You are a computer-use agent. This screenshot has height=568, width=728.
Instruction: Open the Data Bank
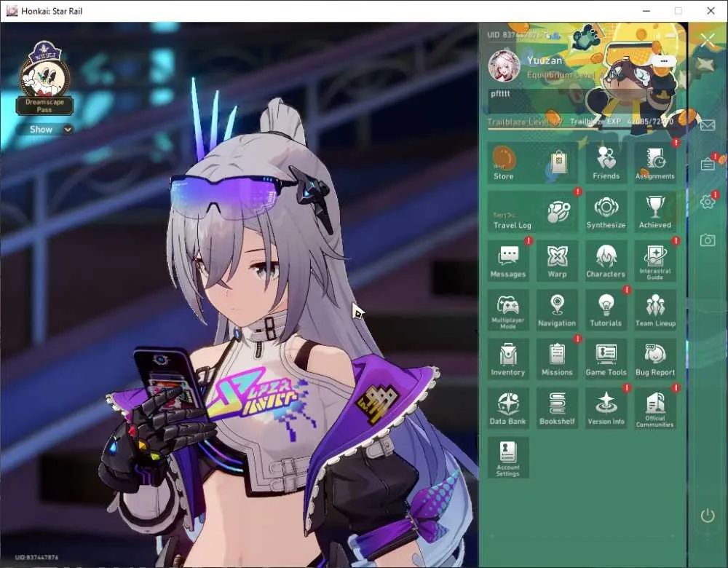[x=508, y=409]
